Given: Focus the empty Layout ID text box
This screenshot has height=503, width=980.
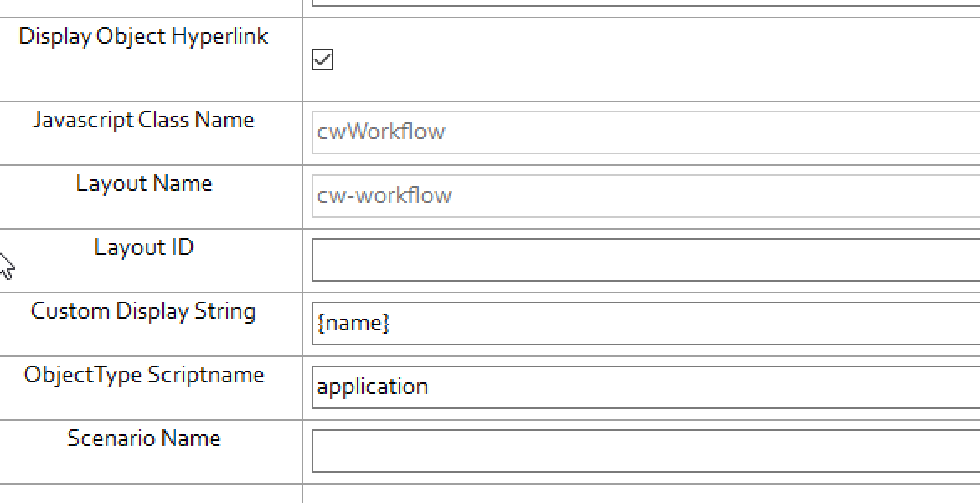Looking at the screenshot, I should click(x=645, y=260).
